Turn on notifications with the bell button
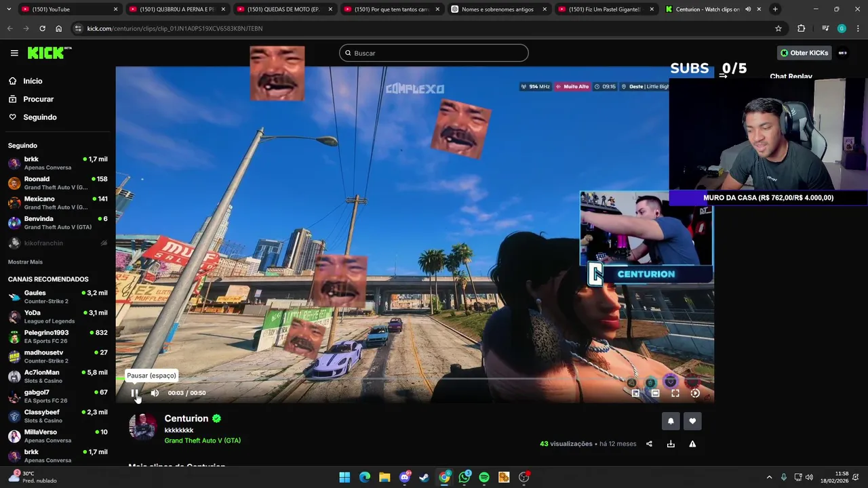The height and width of the screenshot is (488, 868). pyautogui.click(x=671, y=421)
